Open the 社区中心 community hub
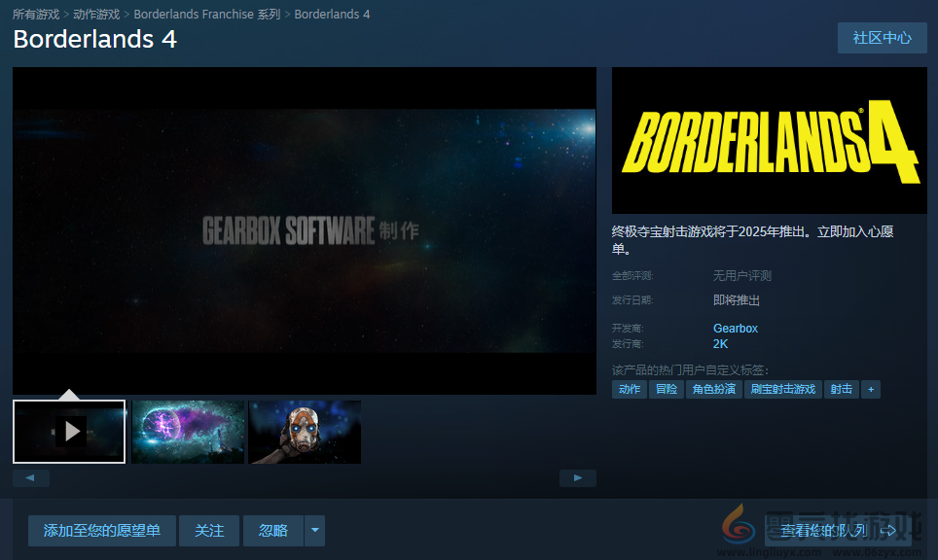Image resolution: width=938 pixels, height=560 pixels. coord(882,38)
